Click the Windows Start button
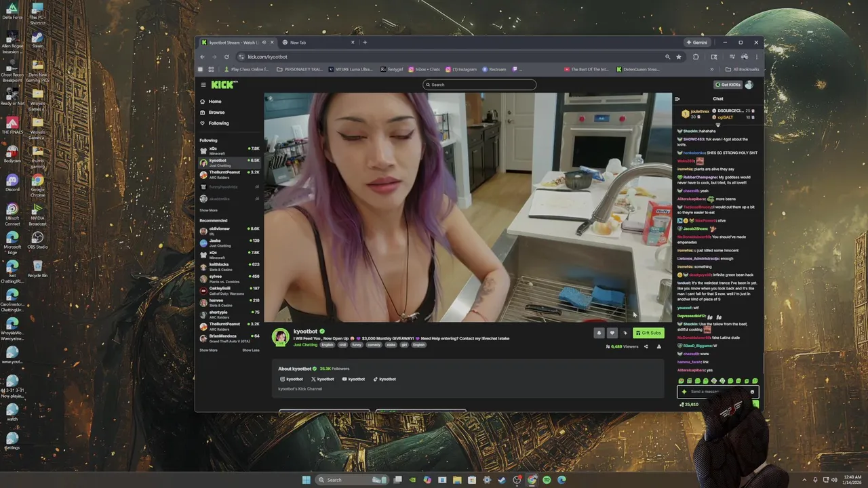The width and height of the screenshot is (868, 488). 306,480
